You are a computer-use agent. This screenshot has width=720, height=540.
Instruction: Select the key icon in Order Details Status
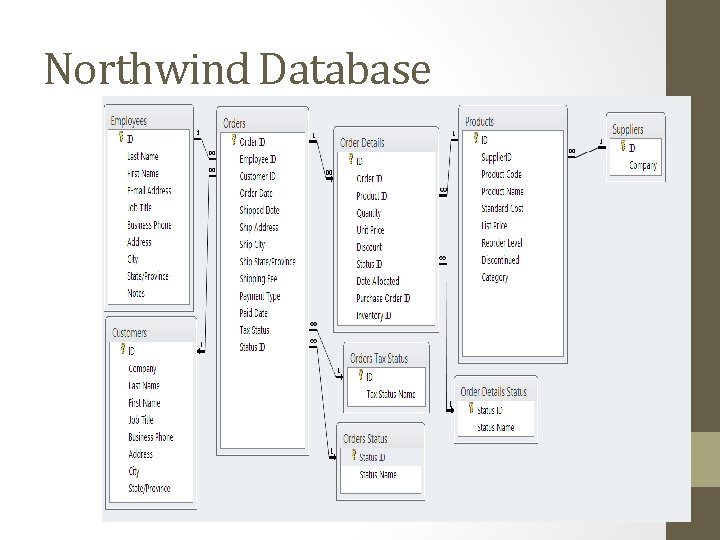coord(471,408)
